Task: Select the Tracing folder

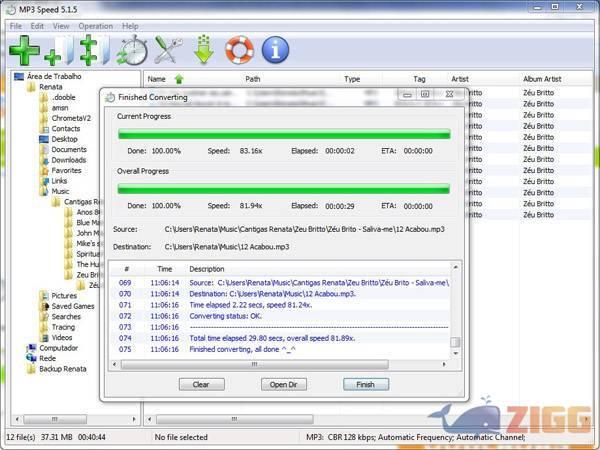Action: pyautogui.click(x=57, y=327)
